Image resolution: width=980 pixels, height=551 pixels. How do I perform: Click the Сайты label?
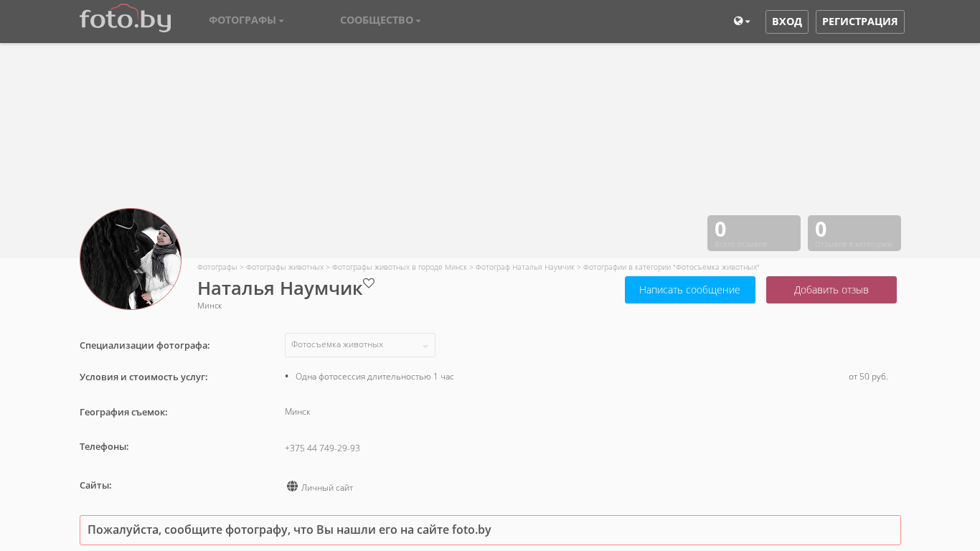click(x=95, y=486)
